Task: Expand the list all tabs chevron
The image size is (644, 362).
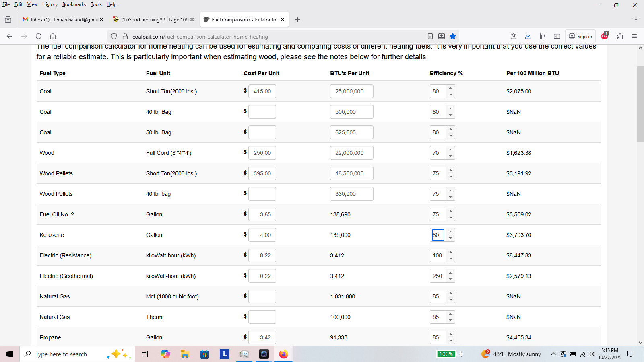Action: 636,19
